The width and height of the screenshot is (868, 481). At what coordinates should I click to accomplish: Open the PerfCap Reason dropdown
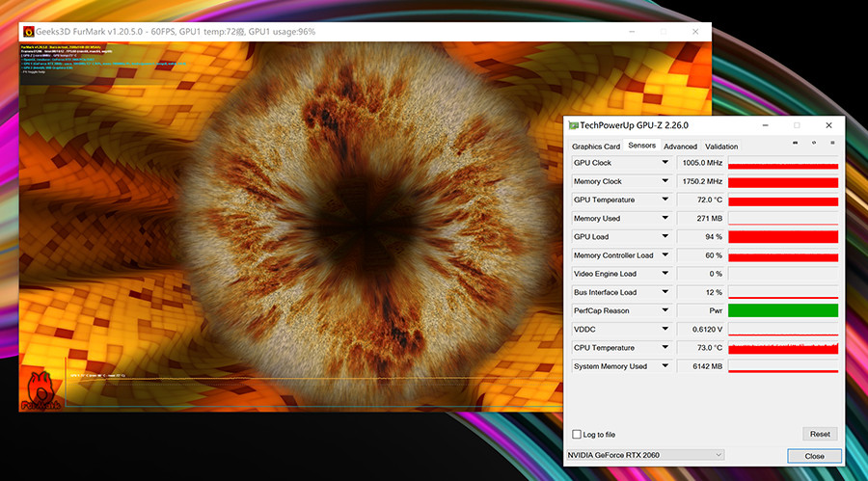pos(665,310)
